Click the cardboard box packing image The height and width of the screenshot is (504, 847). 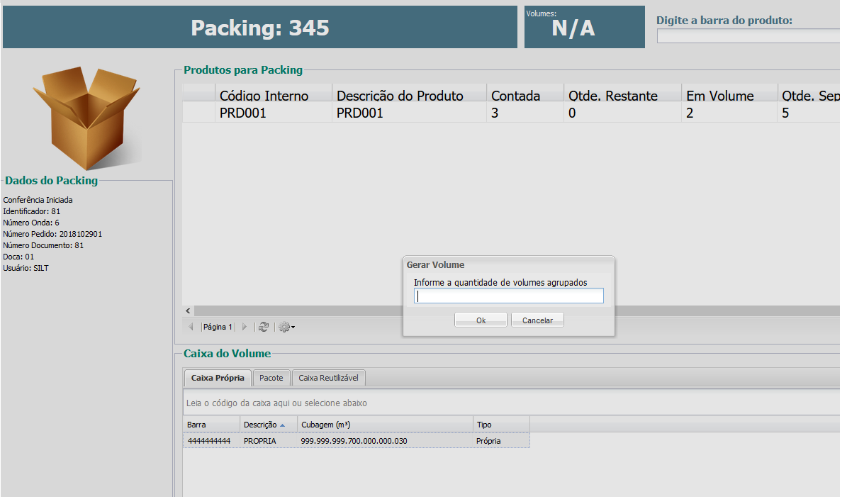coord(87,118)
